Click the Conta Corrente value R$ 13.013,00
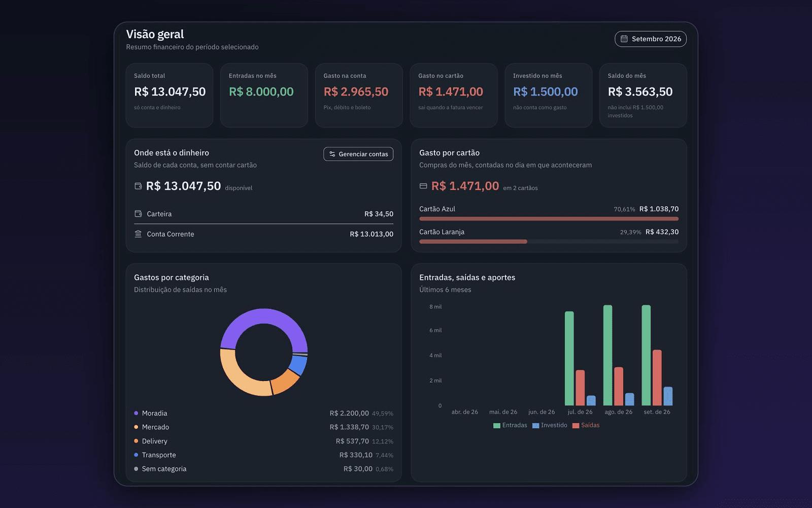The image size is (812, 508). (371, 234)
